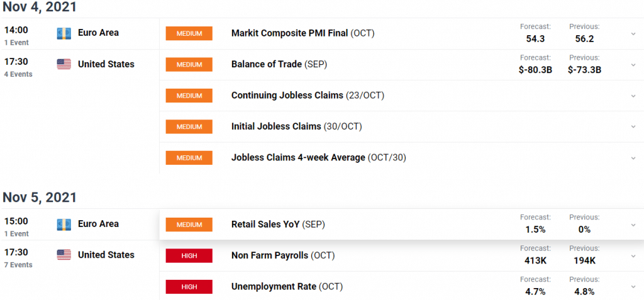Click the MEDIUM badge beside Balance of Trade
This screenshot has height=300, width=644.
pyautogui.click(x=189, y=65)
